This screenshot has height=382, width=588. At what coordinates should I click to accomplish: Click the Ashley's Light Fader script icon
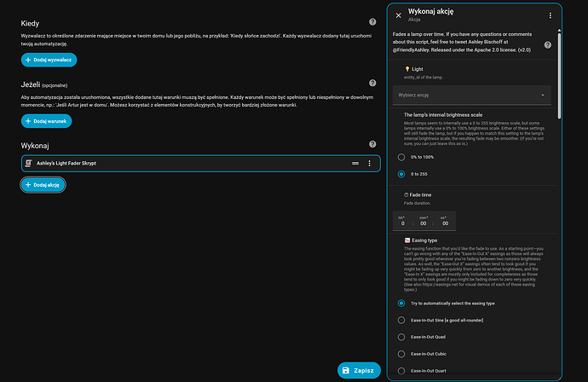pos(29,163)
